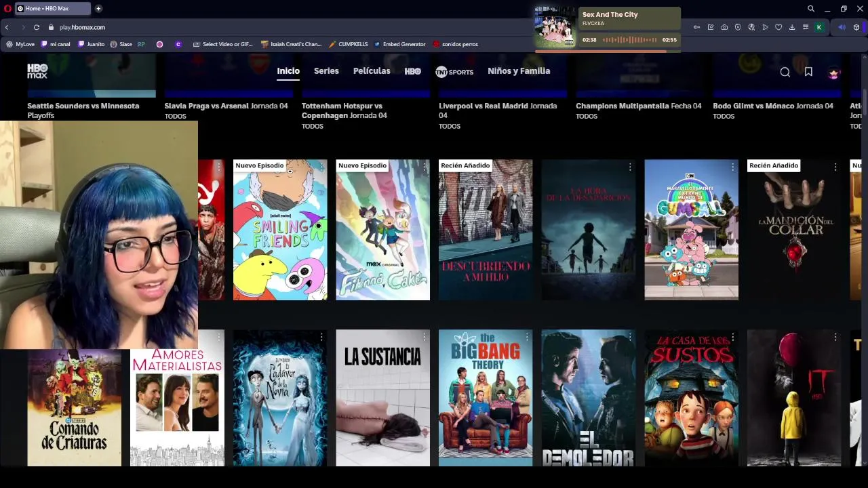Open the password key icon
This screenshot has height=488, width=868.
point(697,27)
